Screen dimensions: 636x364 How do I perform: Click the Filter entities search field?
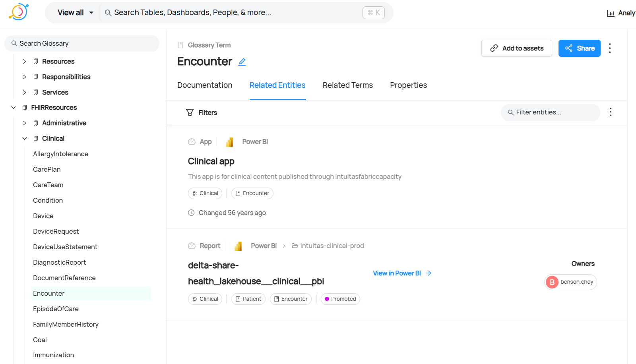550,112
